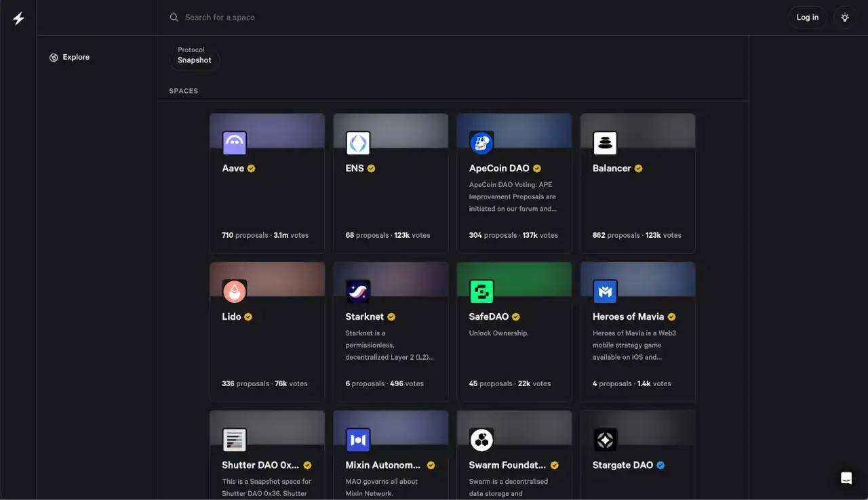
Task: Open the Mixin Autonom... title
Action: click(x=383, y=465)
